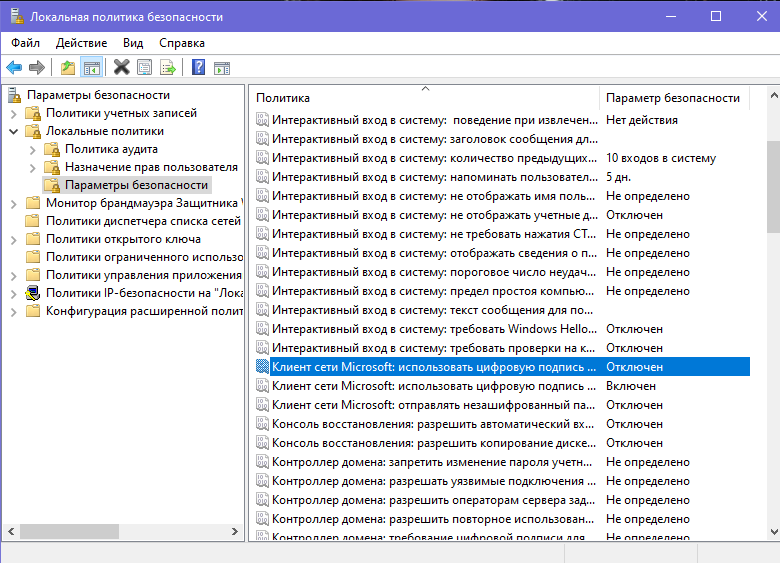
Task: Expand Политики учетных записей node
Action: pyautogui.click(x=14, y=114)
